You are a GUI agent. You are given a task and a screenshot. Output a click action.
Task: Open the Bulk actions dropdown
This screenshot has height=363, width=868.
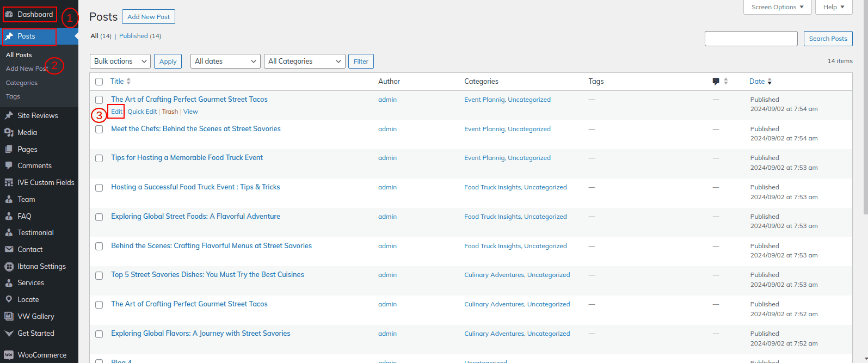pos(120,61)
